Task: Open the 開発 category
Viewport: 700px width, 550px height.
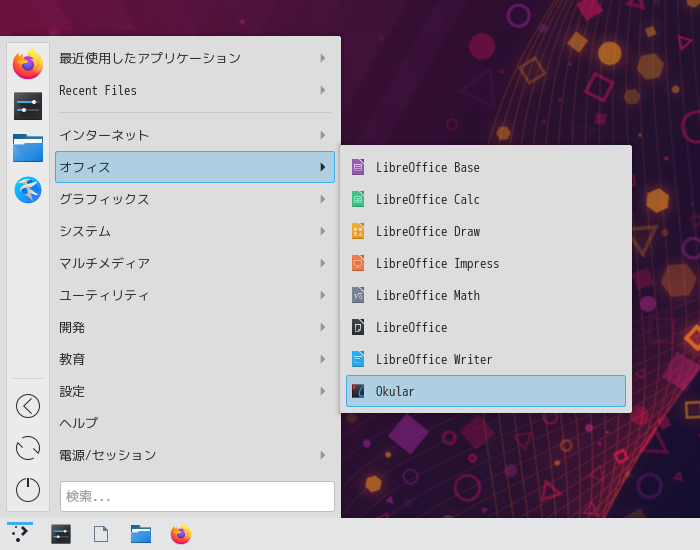Action: click(x=195, y=327)
